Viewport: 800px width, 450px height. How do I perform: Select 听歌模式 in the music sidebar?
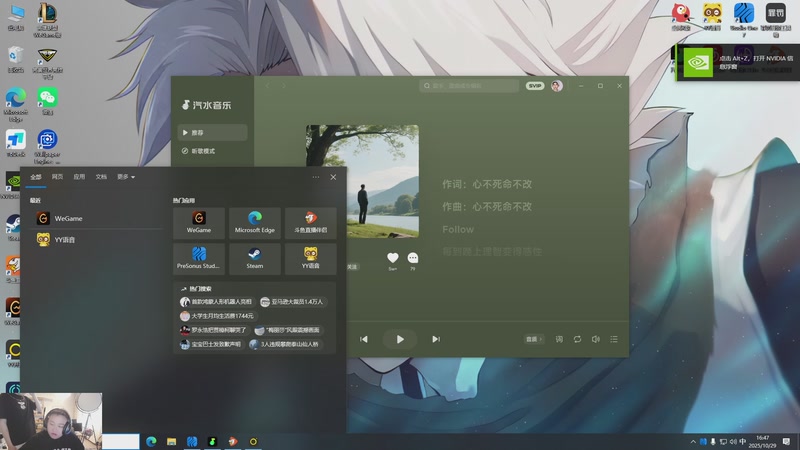(212, 151)
